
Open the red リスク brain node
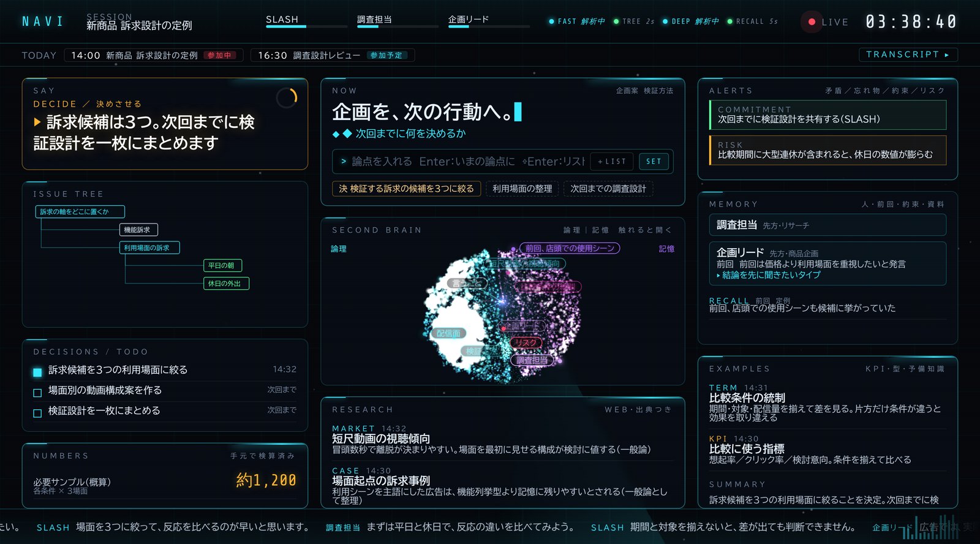pos(526,342)
